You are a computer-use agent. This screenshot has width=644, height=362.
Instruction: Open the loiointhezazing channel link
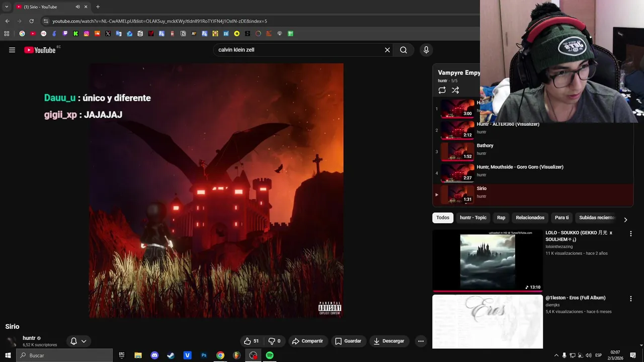click(x=559, y=247)
